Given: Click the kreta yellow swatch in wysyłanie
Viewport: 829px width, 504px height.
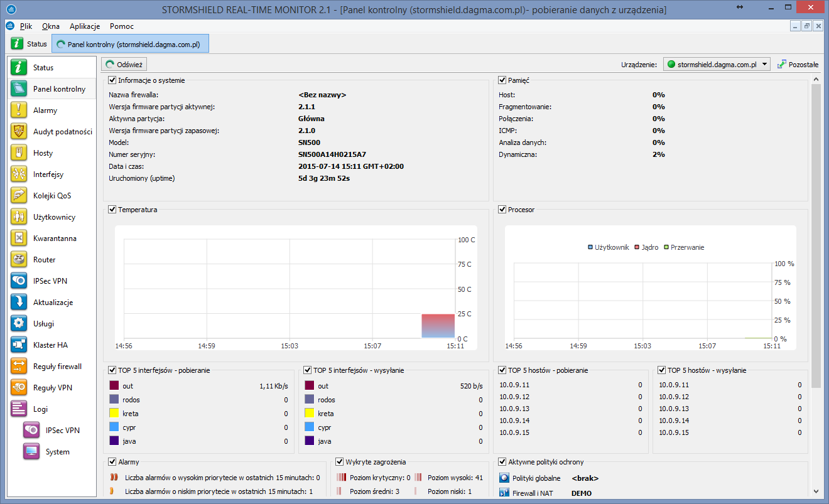Looking at the screenshot, I should point(310,413).
